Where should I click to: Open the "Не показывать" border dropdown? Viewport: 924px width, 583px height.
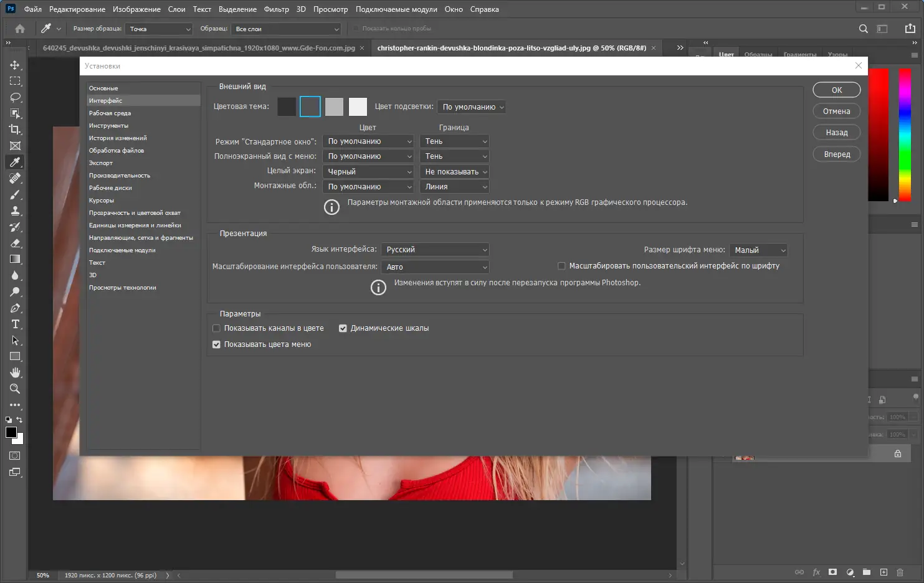(454, 172)
